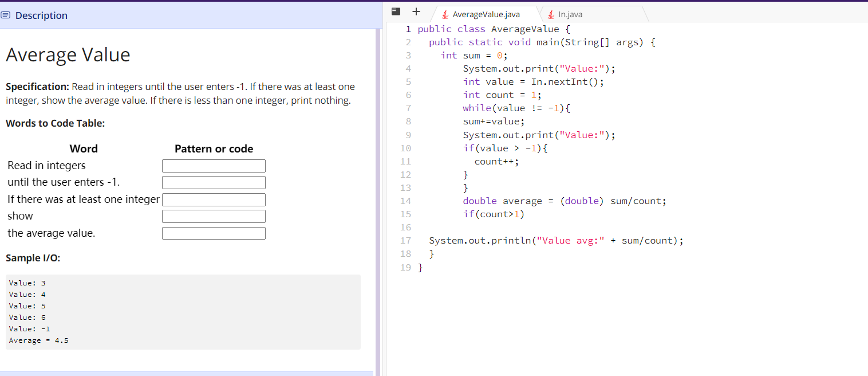Click 'Average = 4.5' in the sample output
Screen dimensions: 868x376
[x=39, y=340]
